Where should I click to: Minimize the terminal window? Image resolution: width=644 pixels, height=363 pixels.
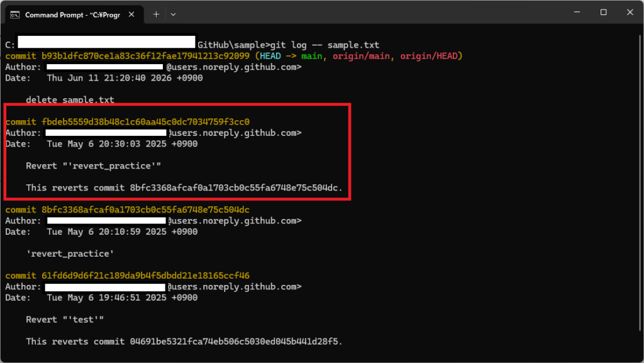pyautogui.click(x=577, y=13)
